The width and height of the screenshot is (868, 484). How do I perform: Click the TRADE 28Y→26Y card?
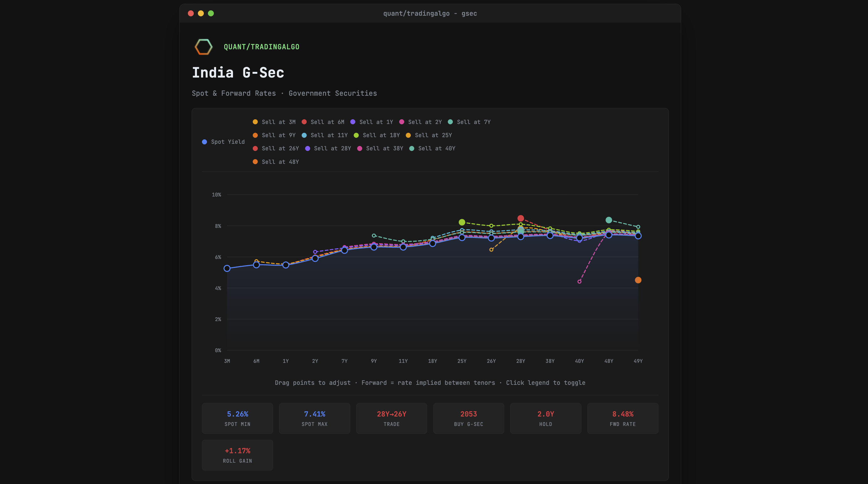(x=391, y=418)
